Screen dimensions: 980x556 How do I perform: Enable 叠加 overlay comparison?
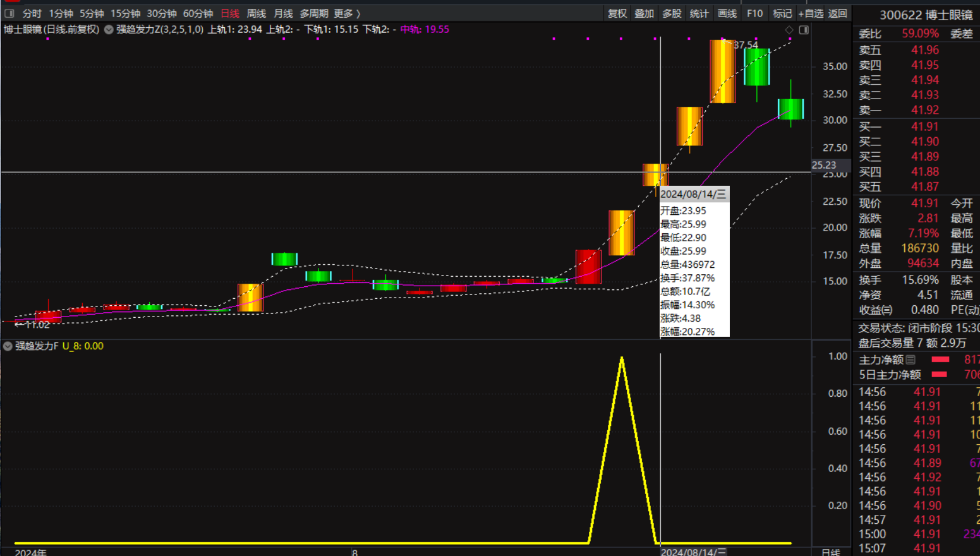[644, 13]
